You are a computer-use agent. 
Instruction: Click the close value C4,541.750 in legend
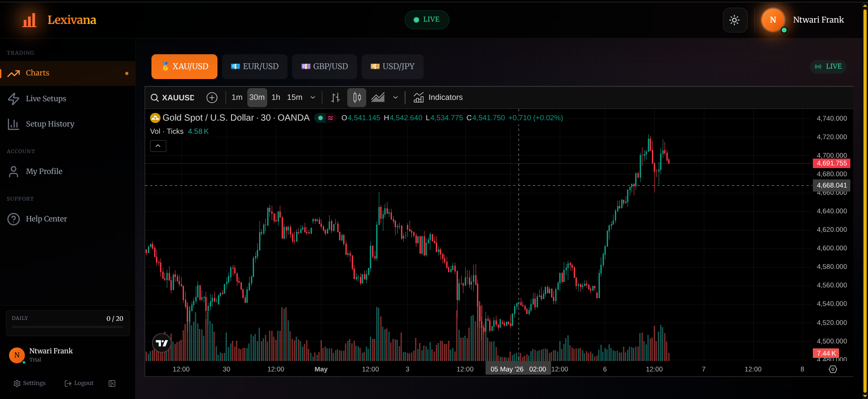coord(486,118)
